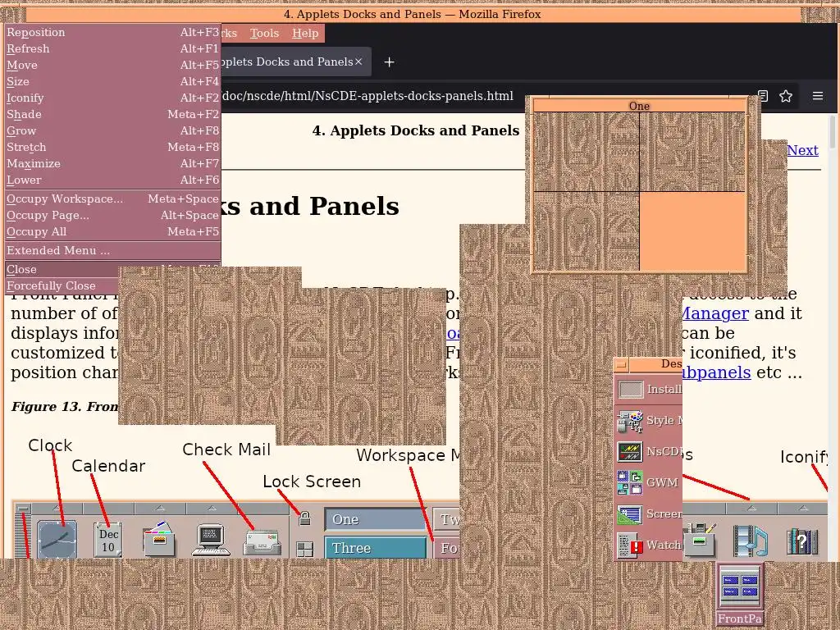Open the Extended Menu ... entry
Screen dimensions: 840x630
click(112, 250)
